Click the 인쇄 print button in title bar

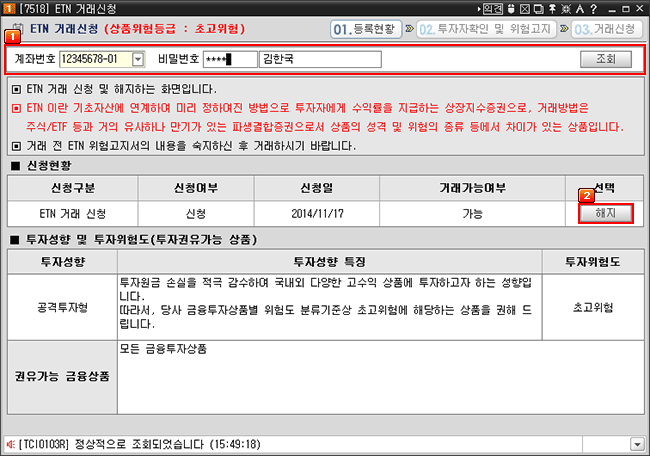493,8
